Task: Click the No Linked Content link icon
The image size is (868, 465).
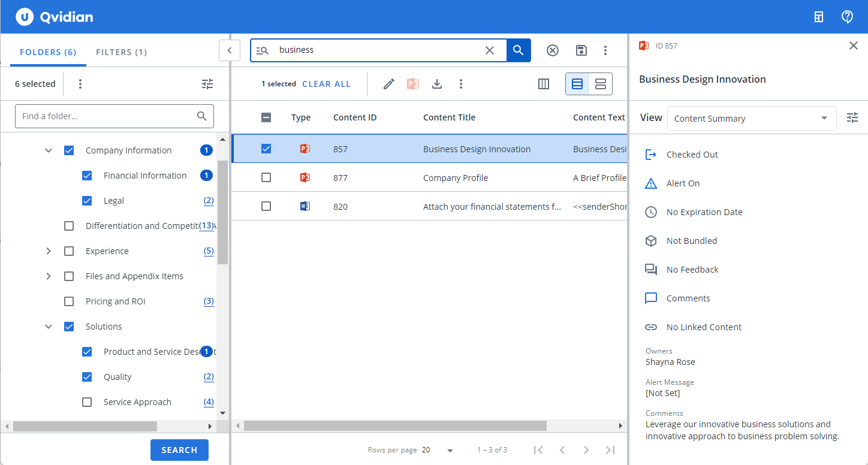Action: click(651, 327)
